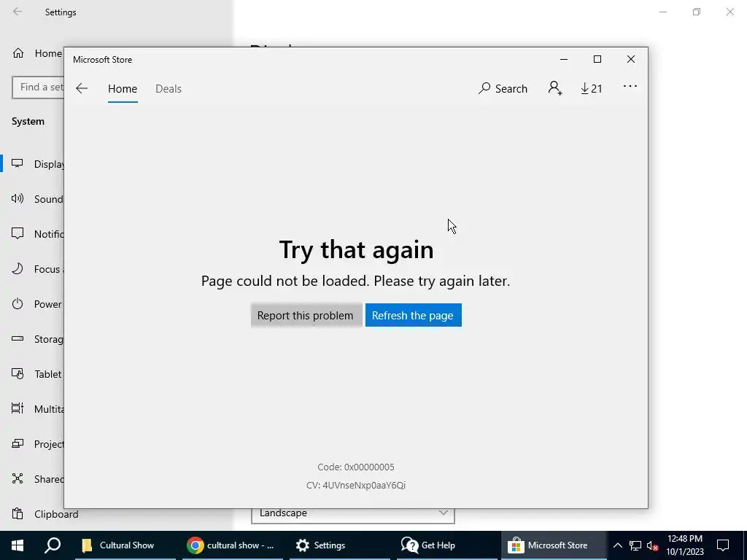The image size is (747, 560).
Task: Open Microsoft Store Search
Action: (503, 88)
